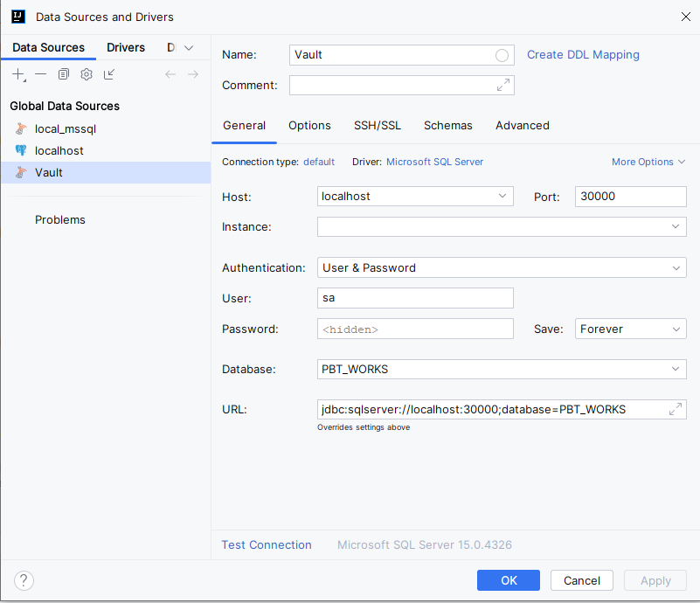The width and height of the screenshot is (700, 603).
Task: Click Create DDL Mapping link
Action: tap(583, 54)
